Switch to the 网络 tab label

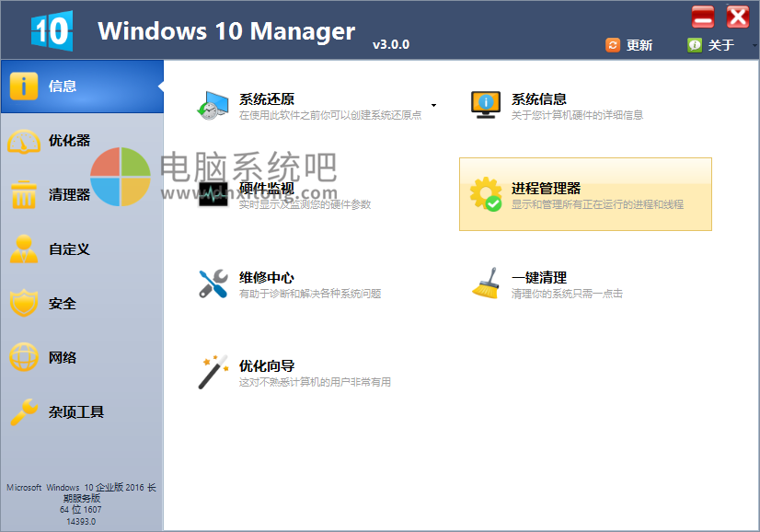click(63, 358)
